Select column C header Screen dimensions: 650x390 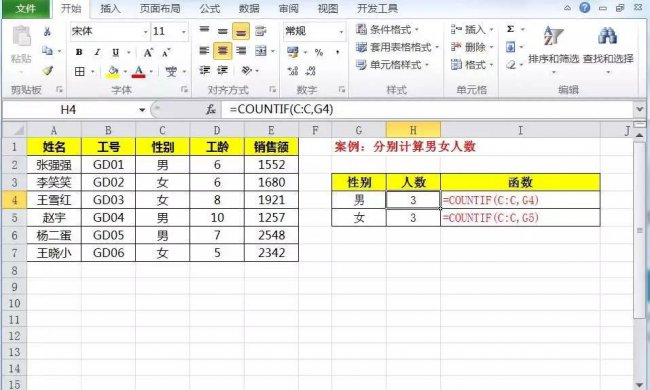162,130
